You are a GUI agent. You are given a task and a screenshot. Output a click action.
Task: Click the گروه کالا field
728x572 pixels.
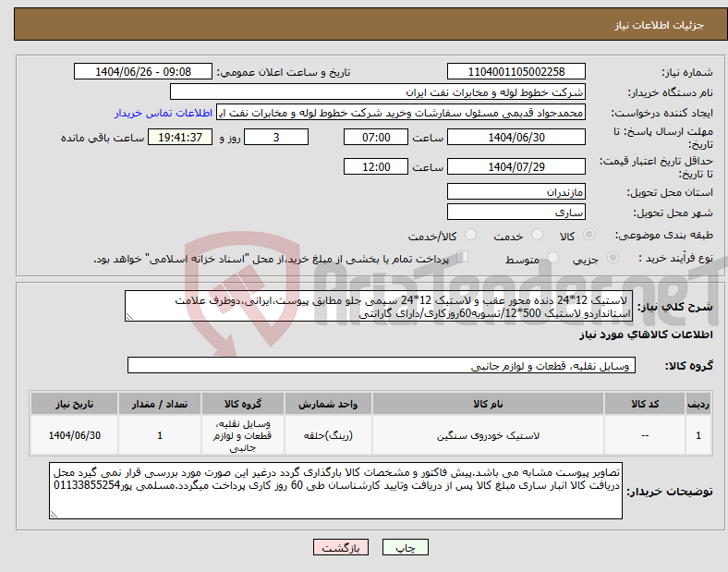pos(382,365)
